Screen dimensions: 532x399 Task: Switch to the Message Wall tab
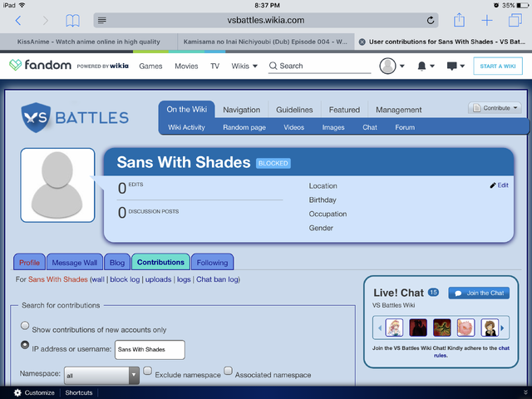pyautogui.click(x=75, y=263)
